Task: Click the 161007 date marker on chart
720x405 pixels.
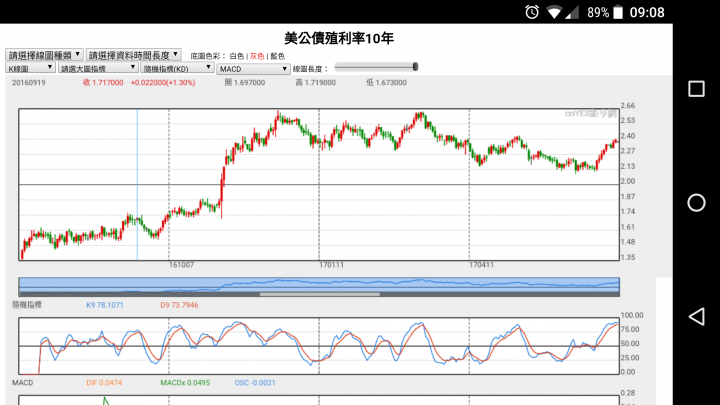Action: (181, 265)
